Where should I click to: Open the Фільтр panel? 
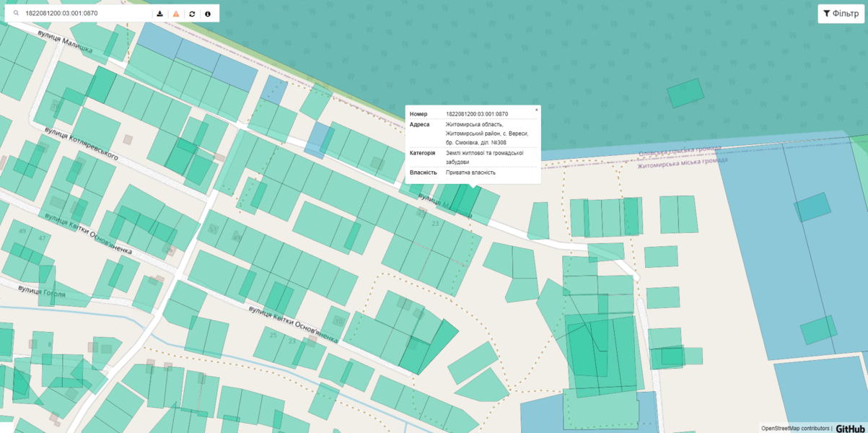click(841, 14)
